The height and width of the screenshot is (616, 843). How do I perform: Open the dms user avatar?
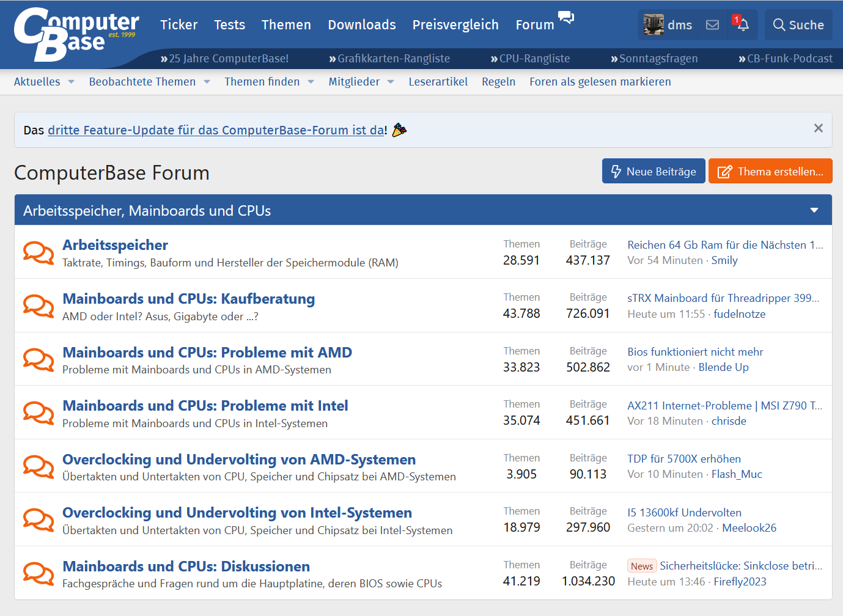tap(653, 24)
